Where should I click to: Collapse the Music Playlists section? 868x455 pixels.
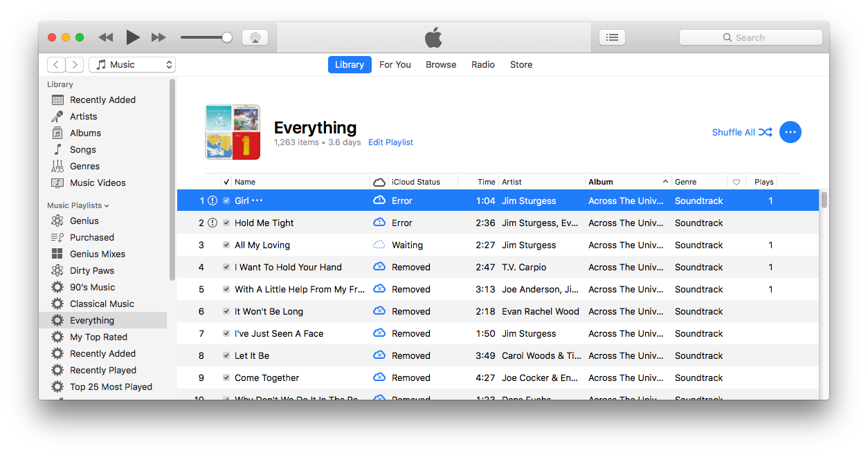[x=78, y=205]
